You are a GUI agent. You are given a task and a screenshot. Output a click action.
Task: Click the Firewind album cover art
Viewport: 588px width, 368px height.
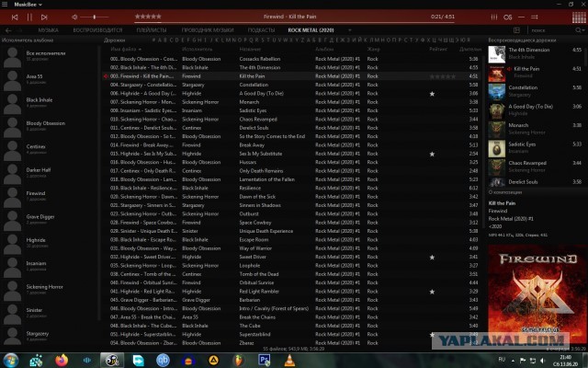[x=537, y=293]
